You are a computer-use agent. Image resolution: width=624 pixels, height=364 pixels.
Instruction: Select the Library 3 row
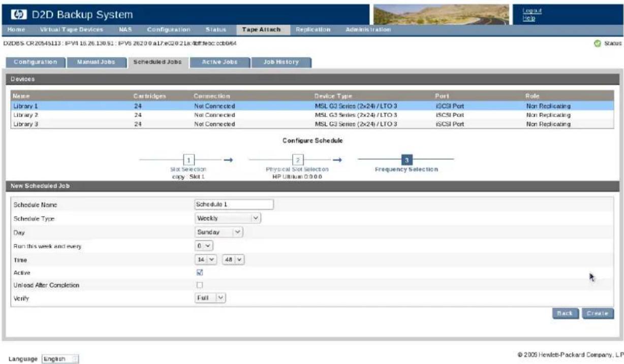[x=311, y=123]
